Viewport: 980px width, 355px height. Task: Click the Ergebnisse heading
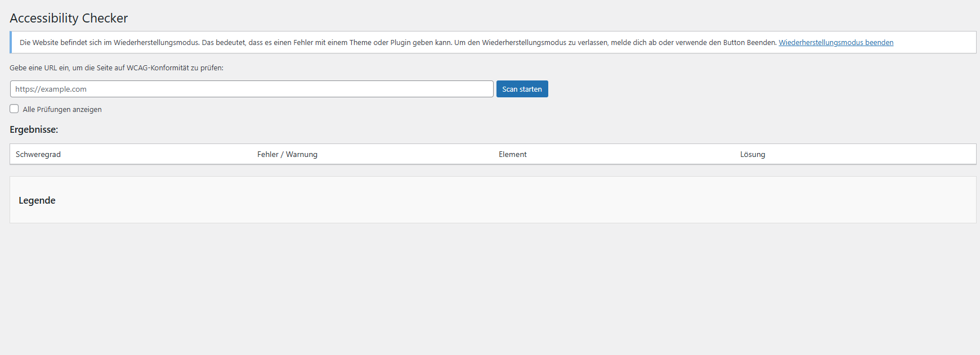(x=34, y=129)
